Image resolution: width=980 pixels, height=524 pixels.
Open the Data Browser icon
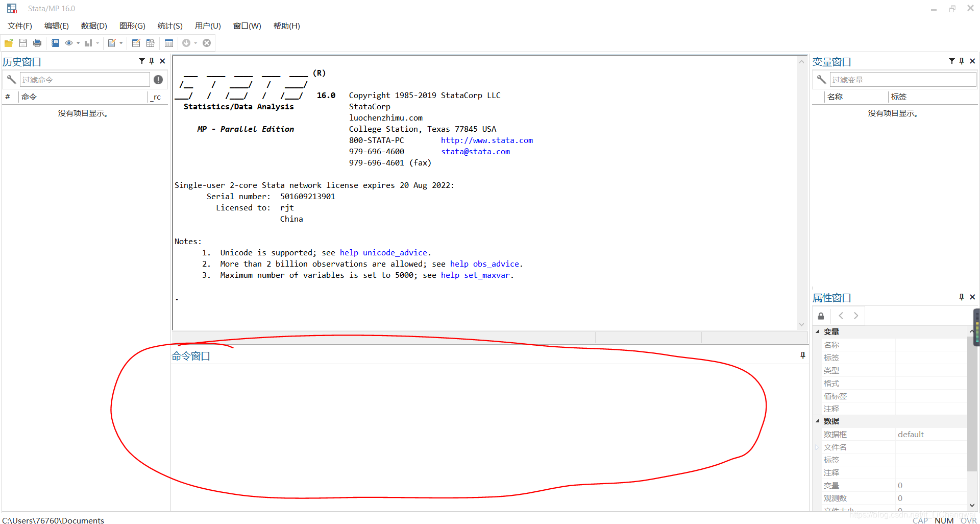pos(150,43)
